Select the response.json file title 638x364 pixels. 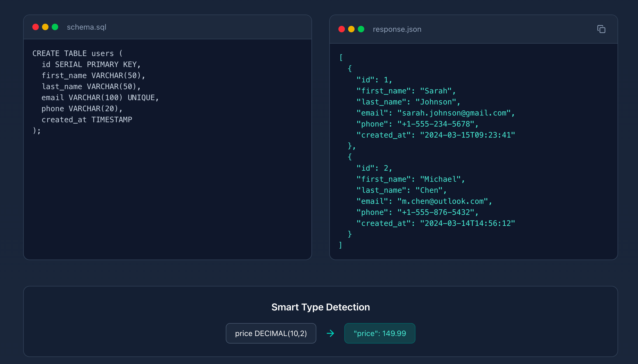coord(397,29)
